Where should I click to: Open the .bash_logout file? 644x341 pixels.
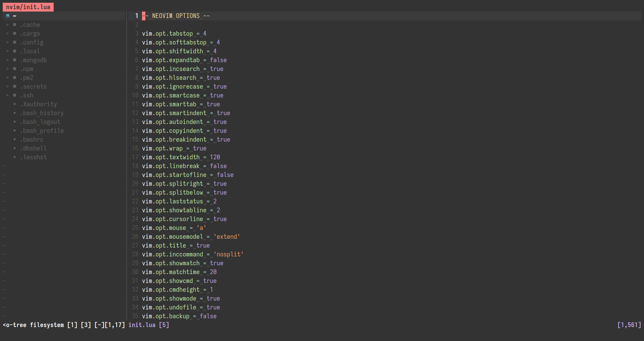coord(40,122)
